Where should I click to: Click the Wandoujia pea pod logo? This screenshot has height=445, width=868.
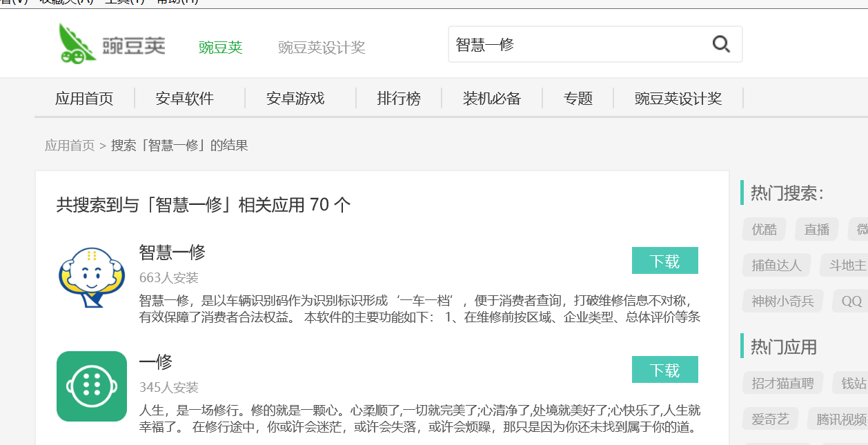[x=111, y=43]
